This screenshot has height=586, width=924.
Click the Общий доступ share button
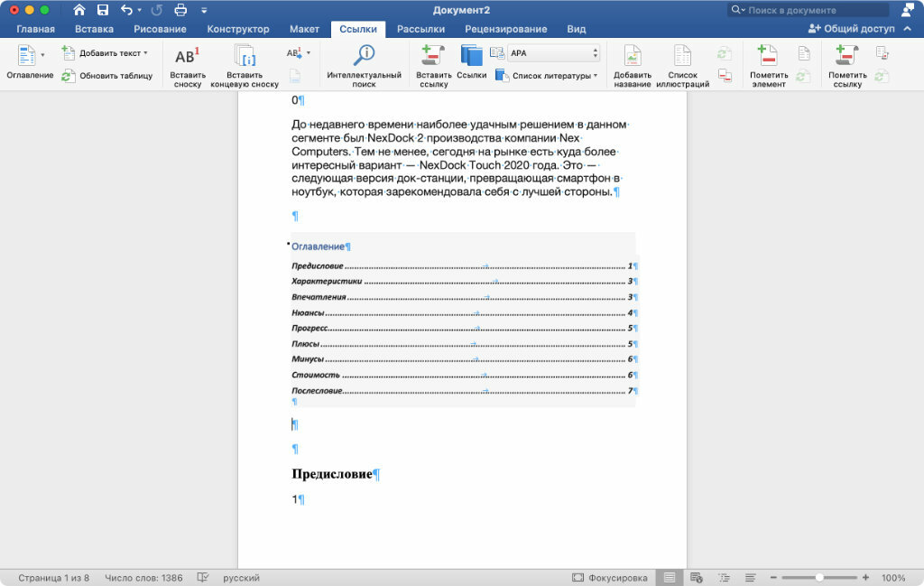pos(851,29)
